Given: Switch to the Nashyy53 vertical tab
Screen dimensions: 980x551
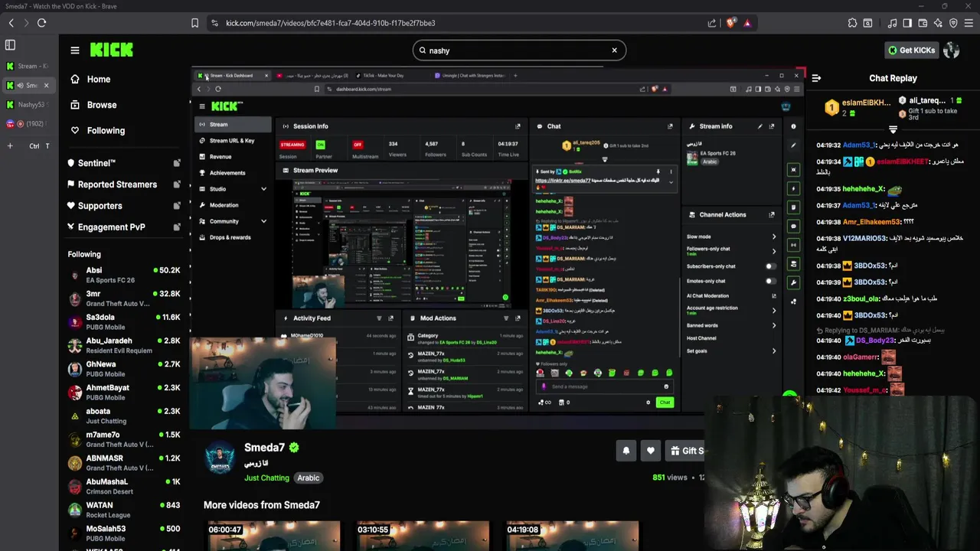Looking at the screenshot, I should point(28,105).
